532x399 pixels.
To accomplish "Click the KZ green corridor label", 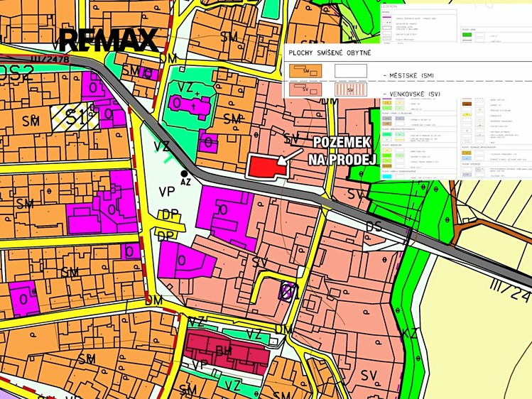I will [x=410, y=333].
